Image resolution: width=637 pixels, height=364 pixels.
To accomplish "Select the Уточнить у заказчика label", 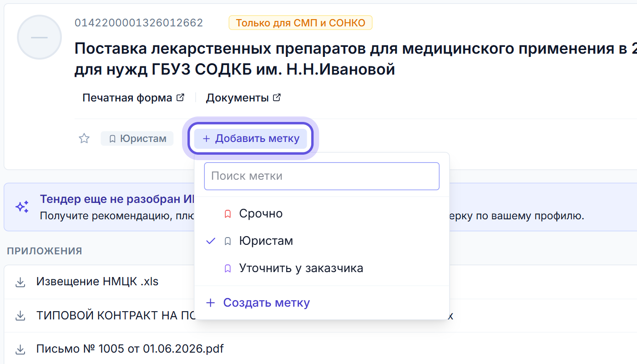I will pyautogui.click(x=322, y=268).
